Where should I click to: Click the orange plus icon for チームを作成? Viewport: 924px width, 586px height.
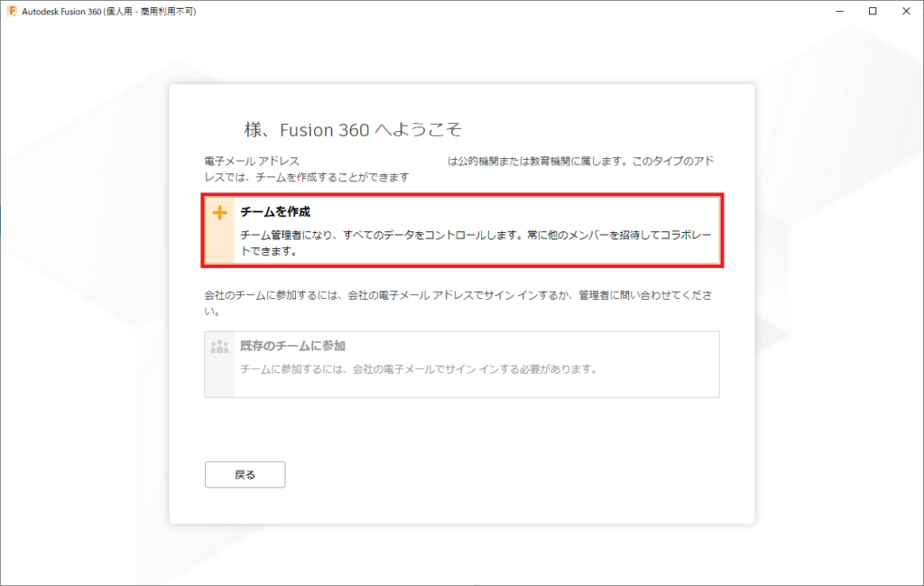point(220,212)
